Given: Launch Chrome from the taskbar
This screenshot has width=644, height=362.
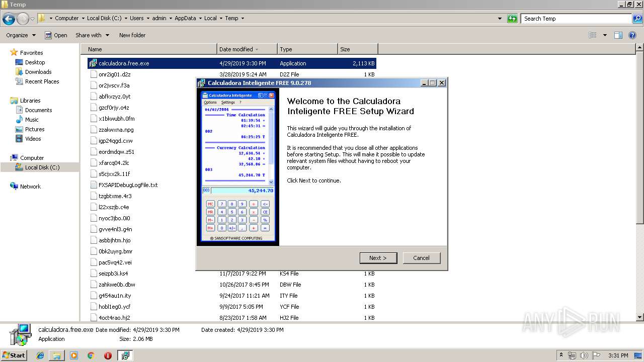Looking at the screenshot, I should tap(91, 355).
